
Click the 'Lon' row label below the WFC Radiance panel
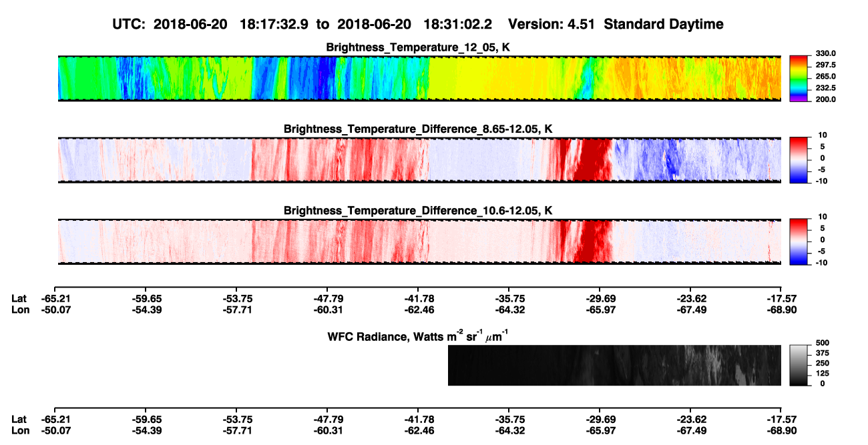(20, 430)
